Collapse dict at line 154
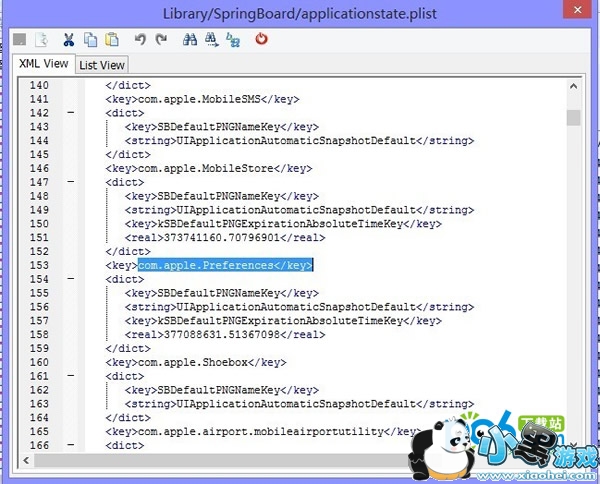 [71, 279]
